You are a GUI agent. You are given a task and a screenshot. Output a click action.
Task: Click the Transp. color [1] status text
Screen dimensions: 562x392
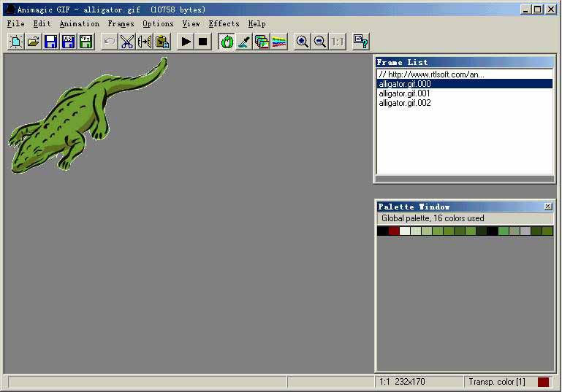496,382
